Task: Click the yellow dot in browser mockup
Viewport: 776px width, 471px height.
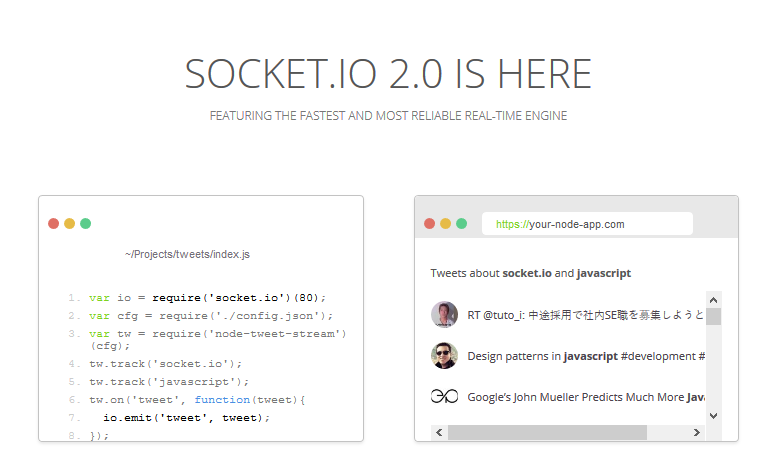Action: coord(445,224)
